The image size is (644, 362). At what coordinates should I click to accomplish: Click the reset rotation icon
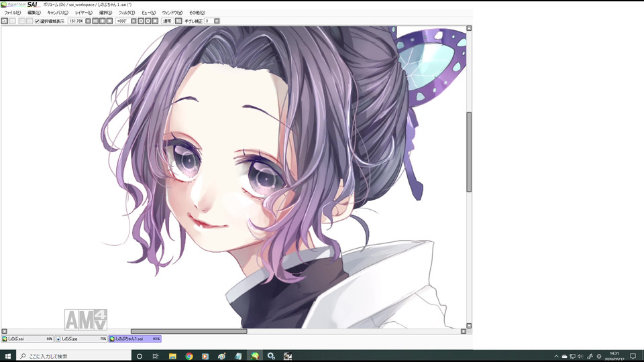pyautogui.click(x=155, y=21)
